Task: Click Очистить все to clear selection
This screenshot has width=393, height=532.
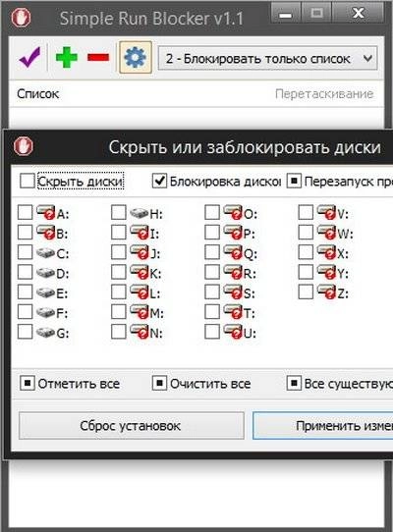Action: coord(201,384)
